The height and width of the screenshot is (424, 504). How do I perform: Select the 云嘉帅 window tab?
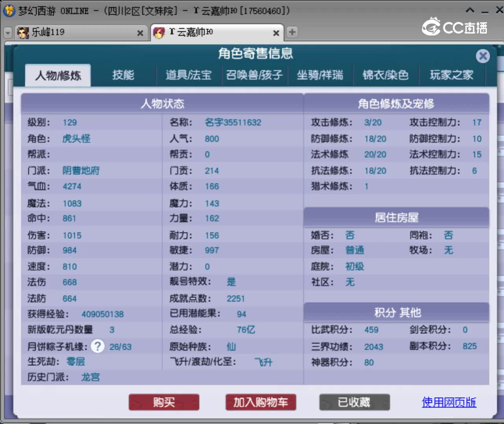click(217, 33)
